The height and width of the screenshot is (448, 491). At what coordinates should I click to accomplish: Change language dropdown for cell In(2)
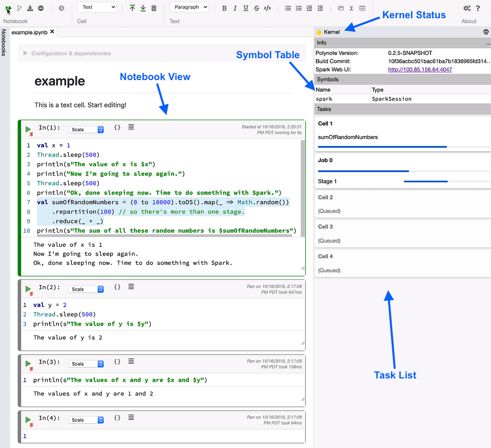click(x=86, y=289)
